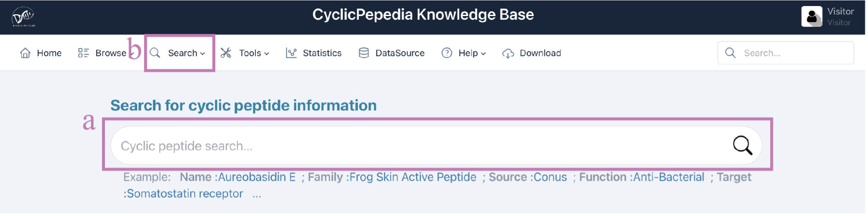
Task: Click the Statistics chart icon
Action: coord(291,53)
